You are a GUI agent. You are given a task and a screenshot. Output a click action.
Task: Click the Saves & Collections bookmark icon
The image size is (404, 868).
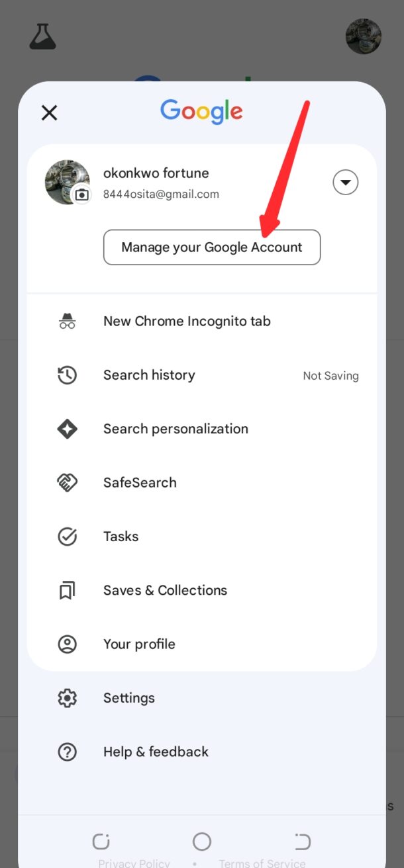pos(67,590)
